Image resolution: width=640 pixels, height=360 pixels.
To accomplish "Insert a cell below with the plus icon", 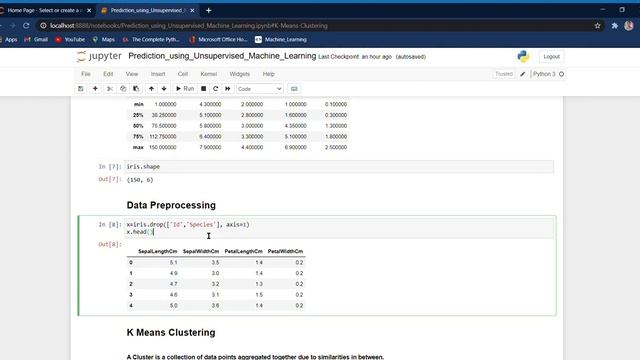I will 95,89.
